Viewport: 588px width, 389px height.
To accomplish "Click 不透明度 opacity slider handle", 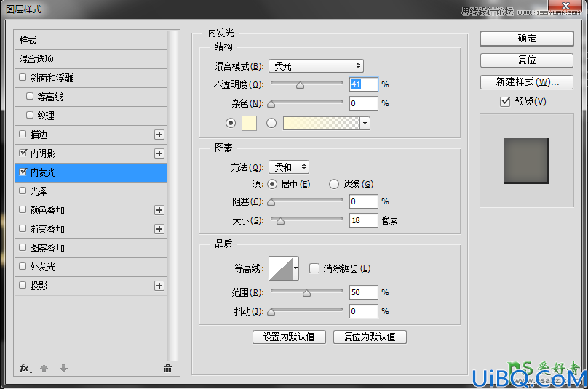I will point(300,86).
